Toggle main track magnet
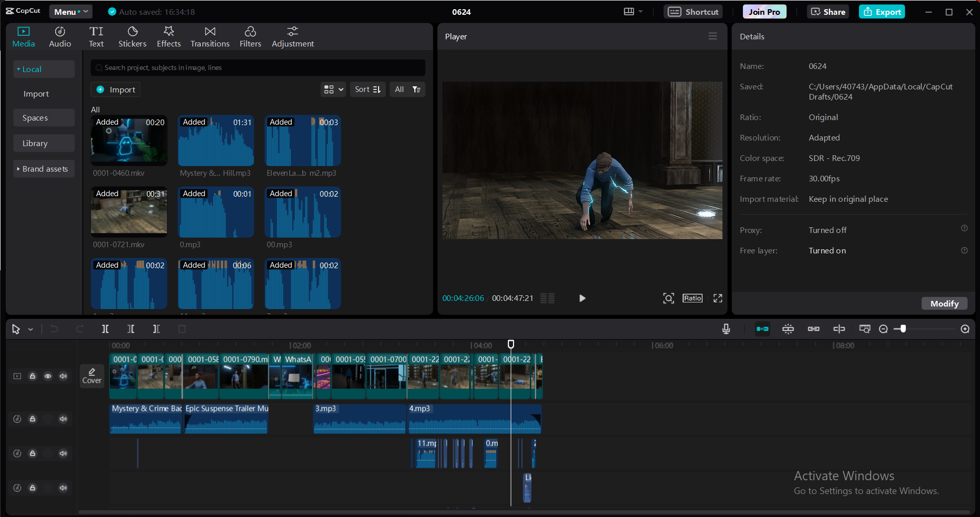980x517 pixels. (762, 329)
